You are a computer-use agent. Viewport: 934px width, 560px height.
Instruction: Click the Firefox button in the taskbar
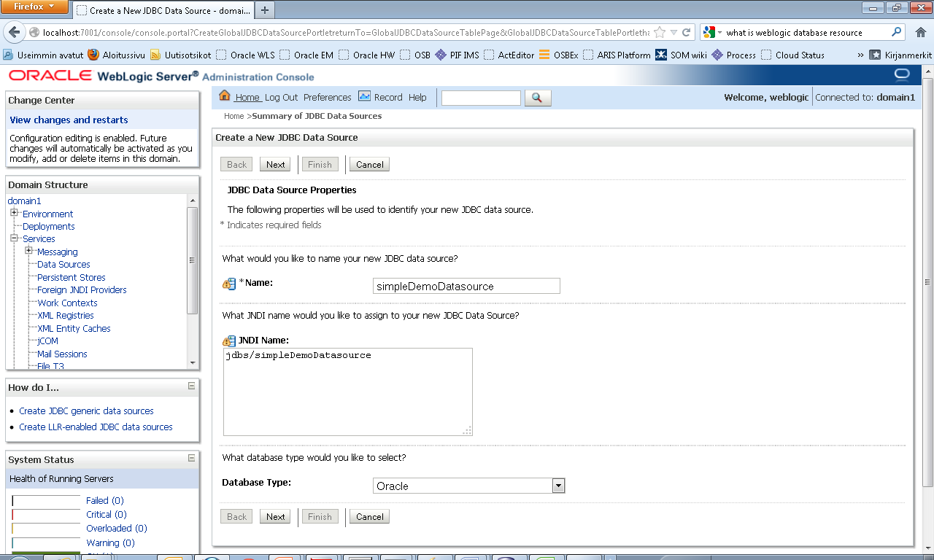point(34,6)
